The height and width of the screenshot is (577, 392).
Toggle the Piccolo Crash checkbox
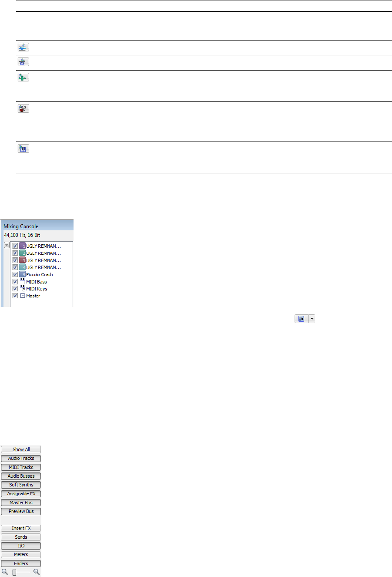click(15, 274)
